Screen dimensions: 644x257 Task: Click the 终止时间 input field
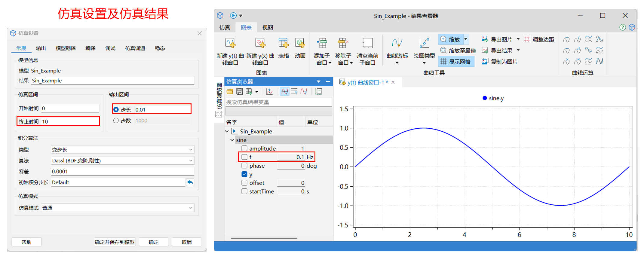point(70,121)
